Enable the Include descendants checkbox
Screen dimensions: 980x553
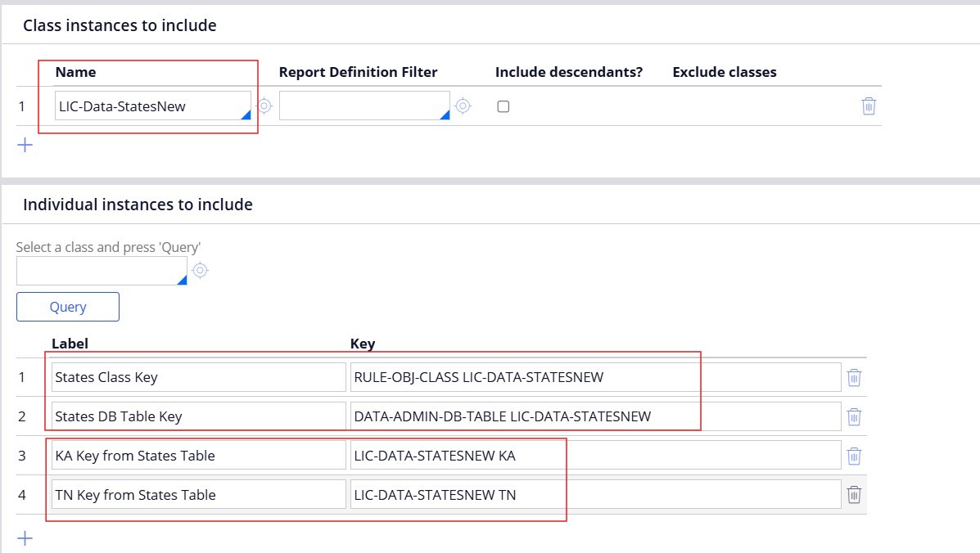tap(504, 106)
